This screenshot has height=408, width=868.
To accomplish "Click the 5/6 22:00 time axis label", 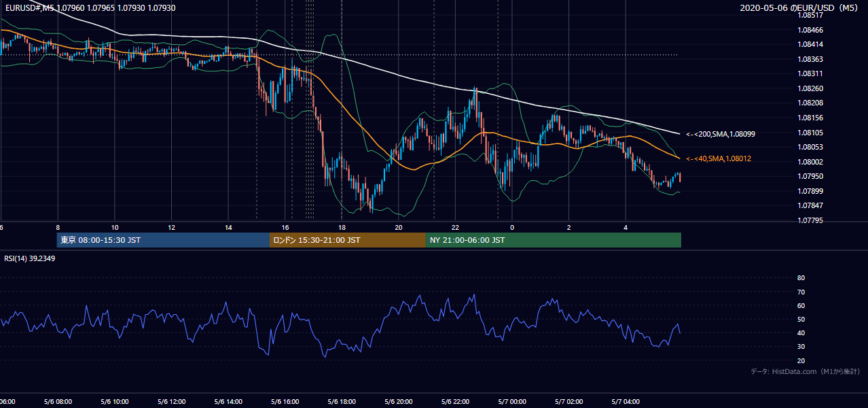I will [456, 401].
